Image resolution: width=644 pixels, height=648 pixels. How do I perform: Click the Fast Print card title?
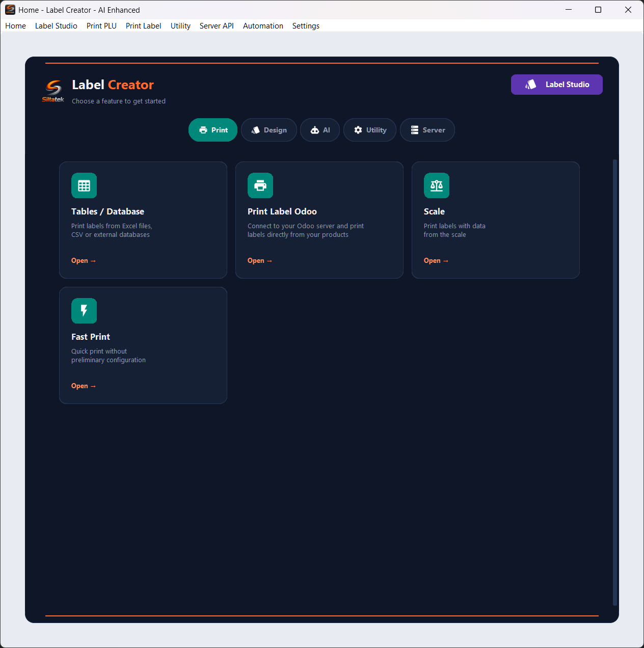[91, 337]
